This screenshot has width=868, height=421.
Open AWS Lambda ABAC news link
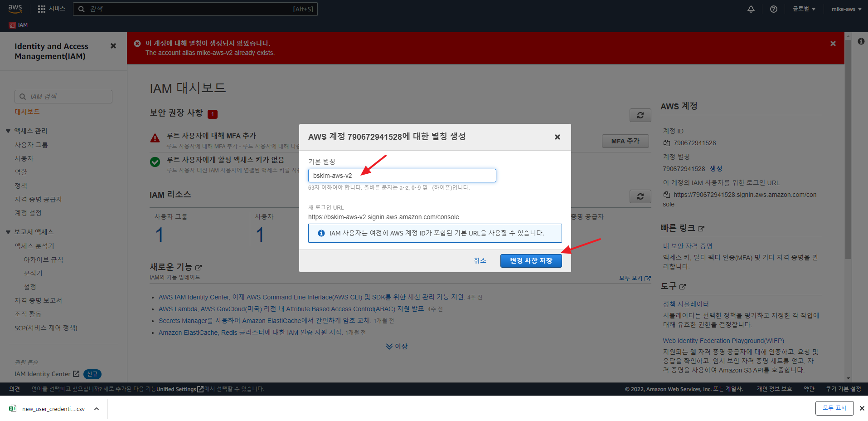coord(291,309)
